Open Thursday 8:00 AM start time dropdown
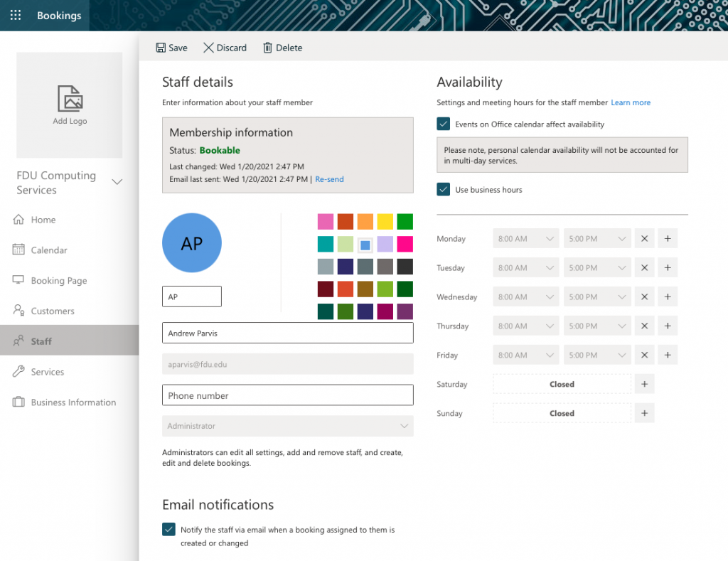This screenshot has width=728, height=561. (526, 326)
